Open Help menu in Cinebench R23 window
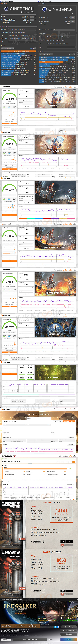The height and width of the screenshot is (644, 78). click(x=43, y=4)
